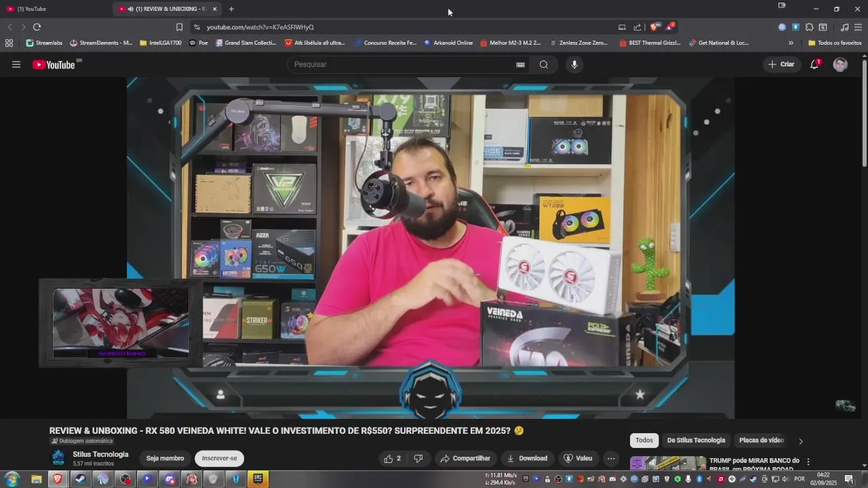Click Seja membro button

tap(165, 459)
